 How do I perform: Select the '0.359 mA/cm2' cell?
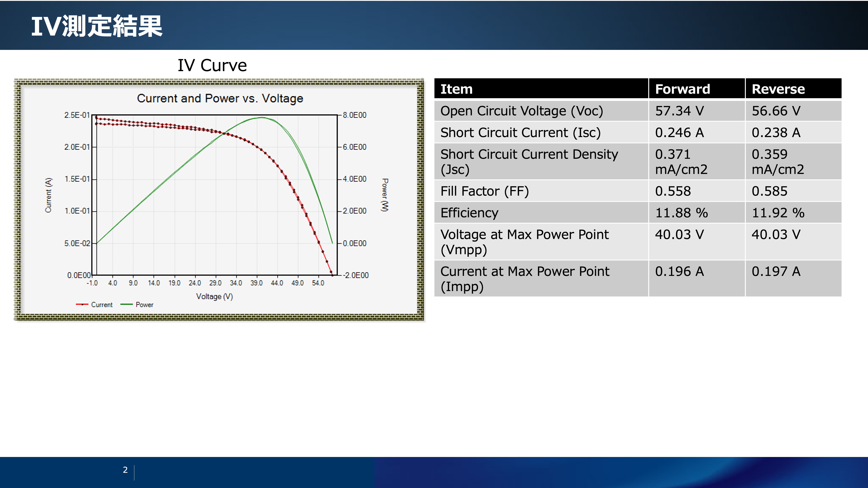click(x=794, y=162)
